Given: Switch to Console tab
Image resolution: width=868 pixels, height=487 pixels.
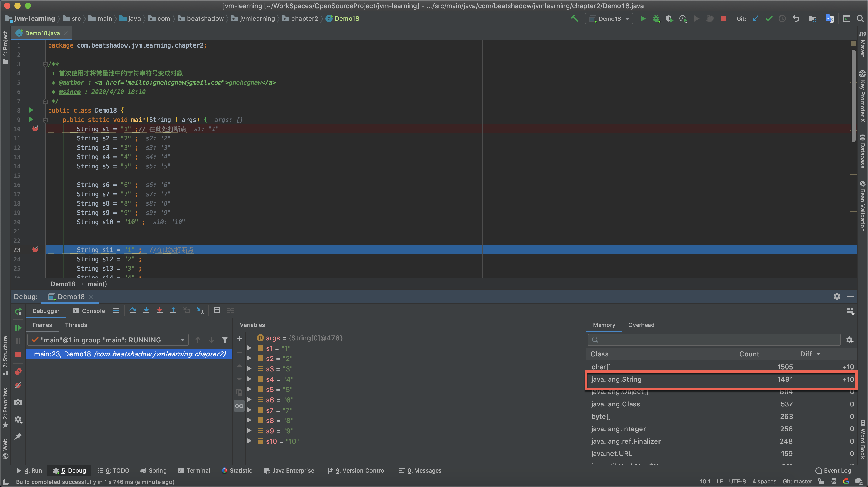Looking at the screenshot, I should click(x=89, y=311).
